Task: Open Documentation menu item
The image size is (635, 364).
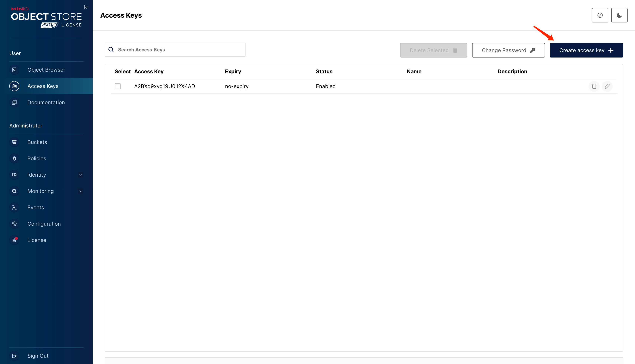Action: point(46,102)
